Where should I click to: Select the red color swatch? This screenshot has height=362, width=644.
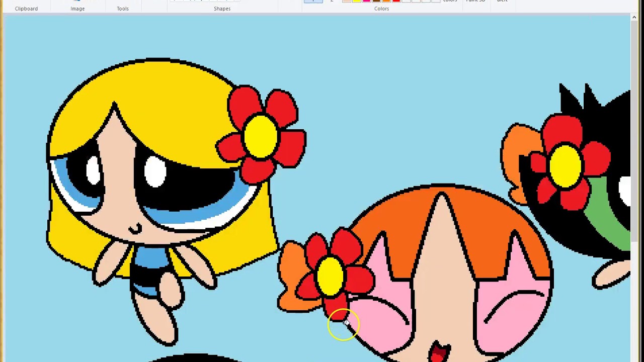coord(396,2)
